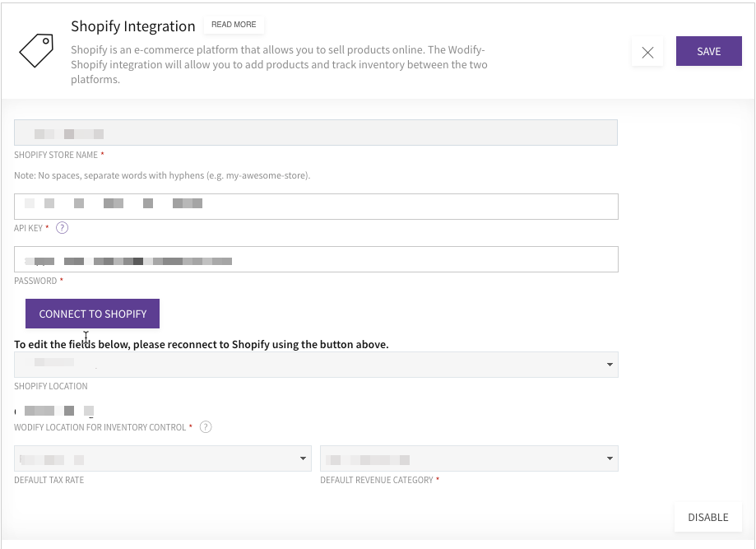Click the Shopify Location label
This screenshot has width=756, height=549.
[x=51, y=386]
